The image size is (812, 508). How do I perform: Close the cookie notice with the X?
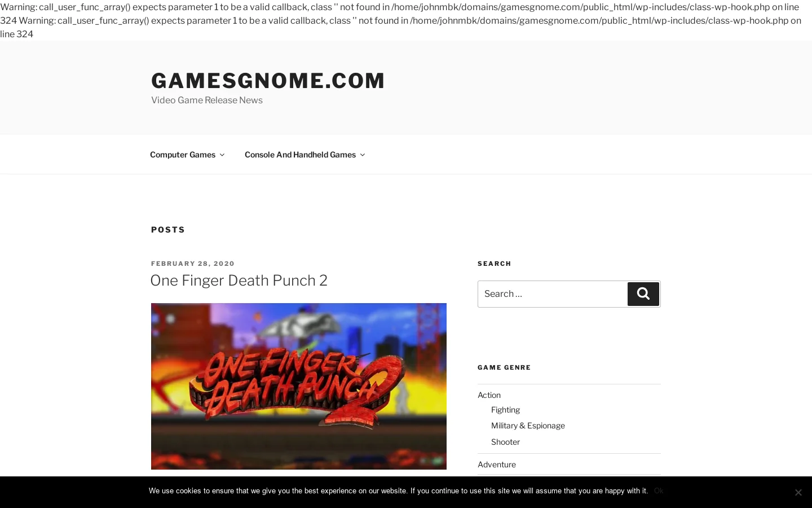(x=798, y=492)
